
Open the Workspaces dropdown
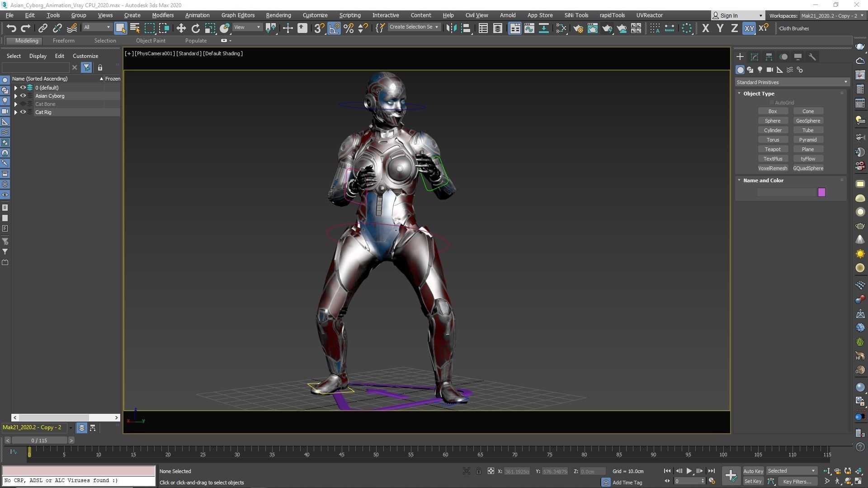831,16
